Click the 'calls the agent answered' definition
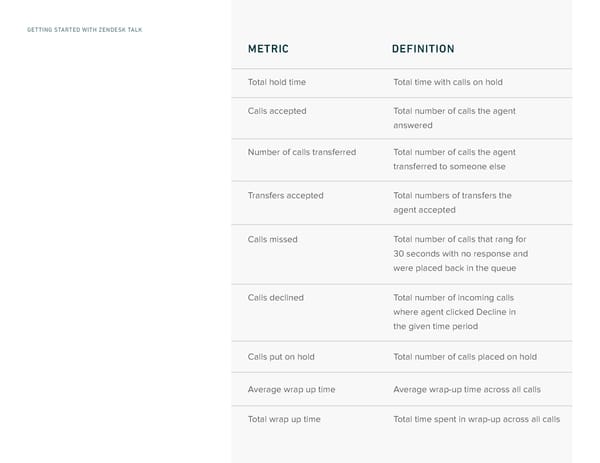Screen dimensions: 600x463 [x=454, y=118]
